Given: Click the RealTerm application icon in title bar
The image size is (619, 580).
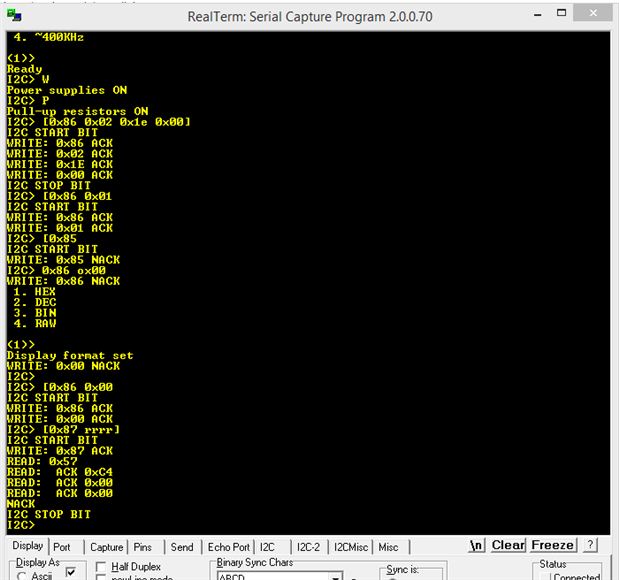Looking at the screenshot, I should [14, 15].
